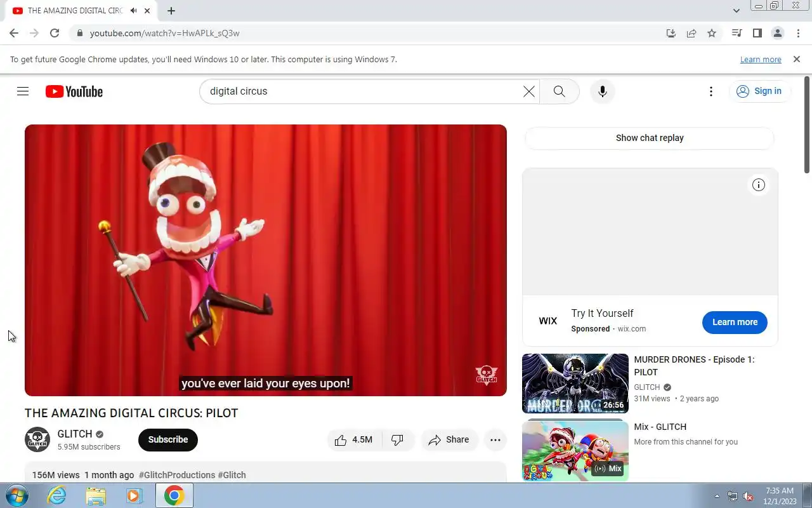Click the Chrome taskbar icon
The height and width of the screenshot is (508, 812).
click(x=174, y=495)
